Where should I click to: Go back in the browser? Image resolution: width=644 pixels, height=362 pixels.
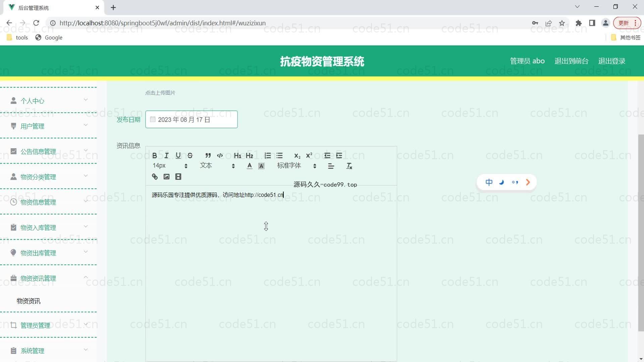[x=9, y=23]
